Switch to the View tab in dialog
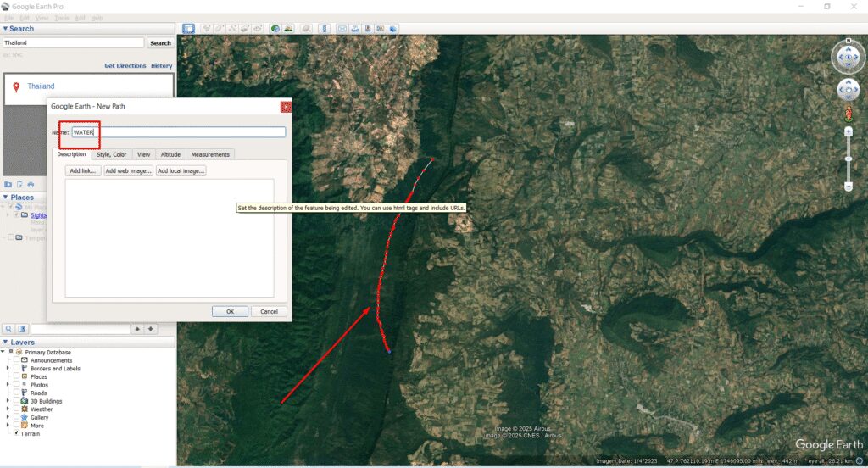The width and height of the screenshot is (868, 468). click(143, 154)
